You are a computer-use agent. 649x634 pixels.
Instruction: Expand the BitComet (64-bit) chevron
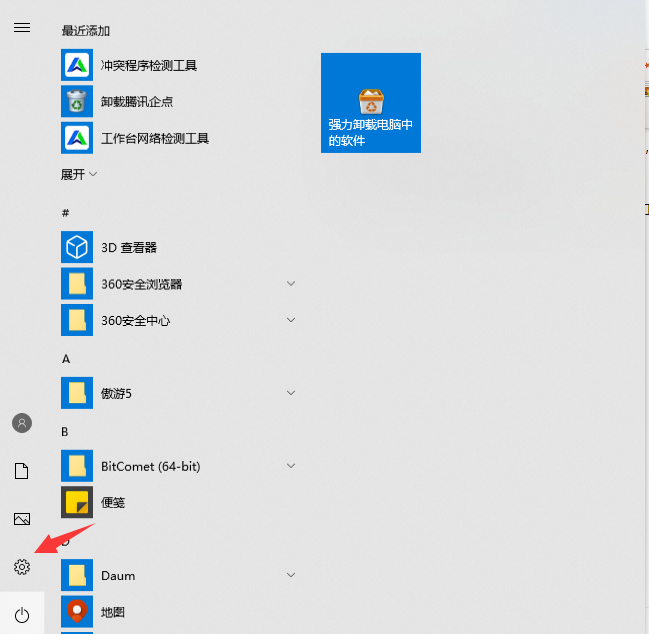pyautogui.click(x=291, y=466)
